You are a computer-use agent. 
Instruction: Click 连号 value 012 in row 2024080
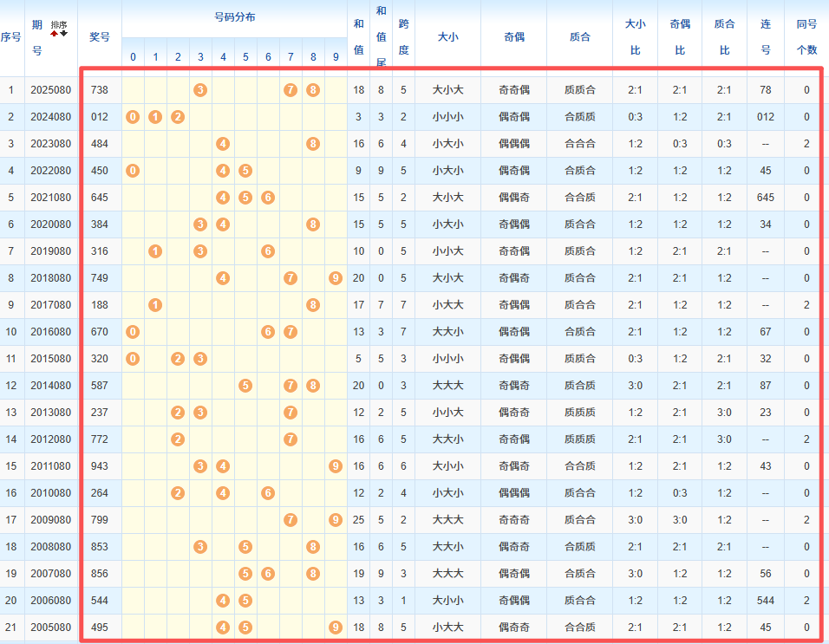pos(766,117)
